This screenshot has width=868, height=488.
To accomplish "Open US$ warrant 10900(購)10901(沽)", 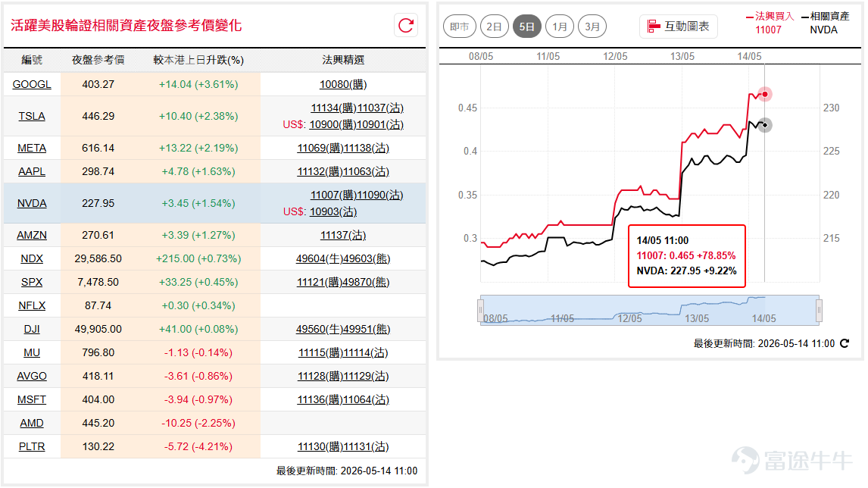I will tap(357, 124).
